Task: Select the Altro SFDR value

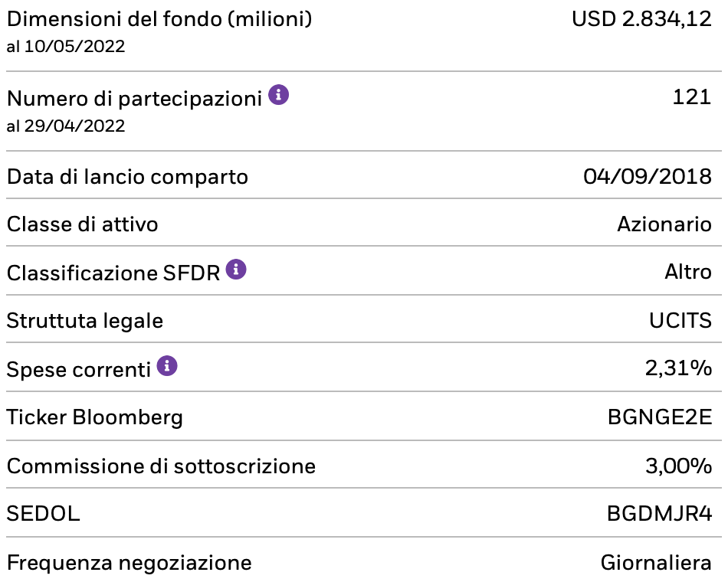Action: (687, 272)
